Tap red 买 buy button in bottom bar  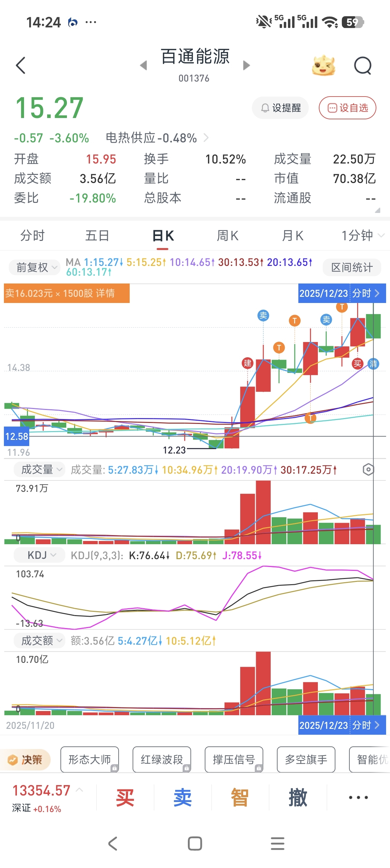(x=125, y=797)
